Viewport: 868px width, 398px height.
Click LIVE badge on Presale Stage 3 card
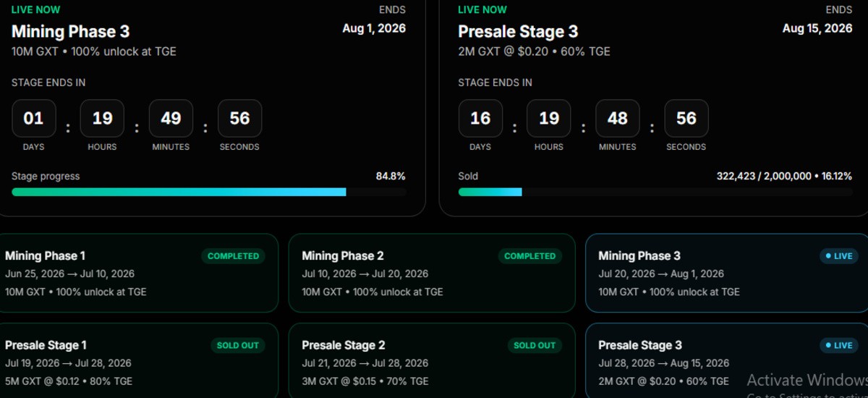838,345
